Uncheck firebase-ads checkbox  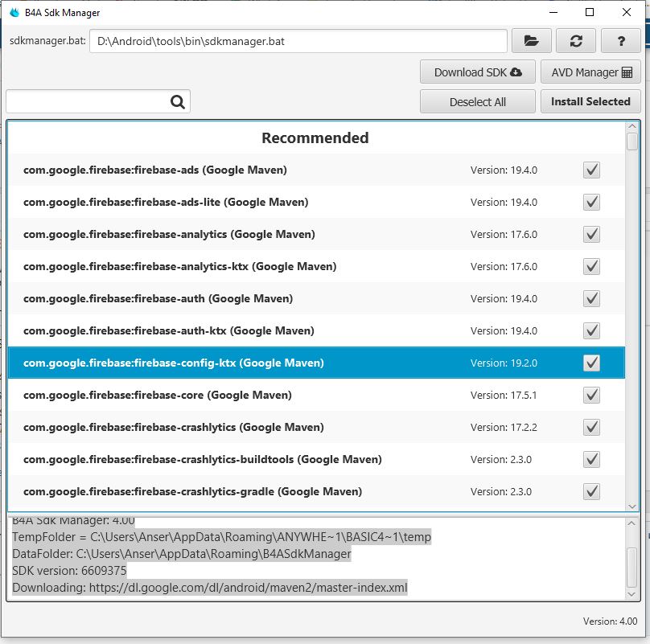(591, 170)
